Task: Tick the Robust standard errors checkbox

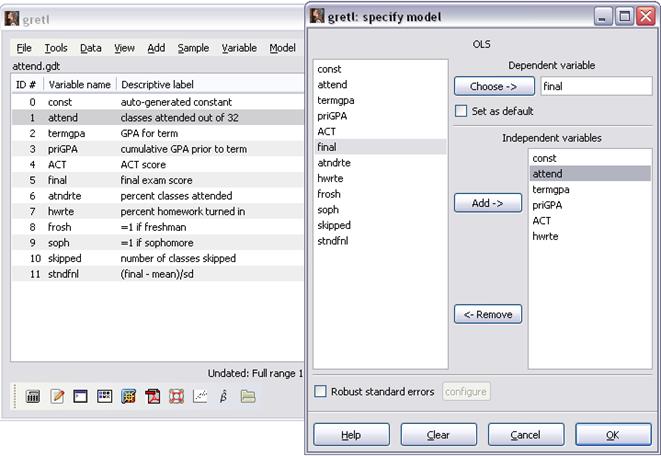Action: pos(321,391)
